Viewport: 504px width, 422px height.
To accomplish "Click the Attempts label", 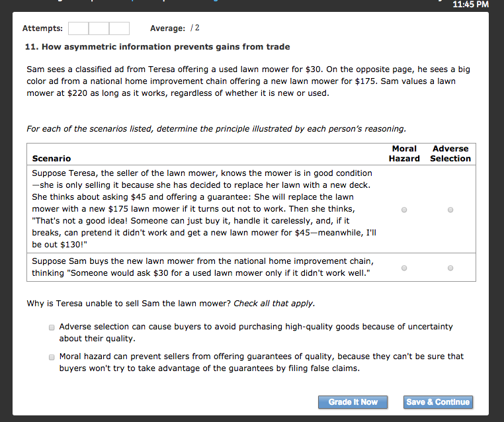I will [x=43, y=28].
